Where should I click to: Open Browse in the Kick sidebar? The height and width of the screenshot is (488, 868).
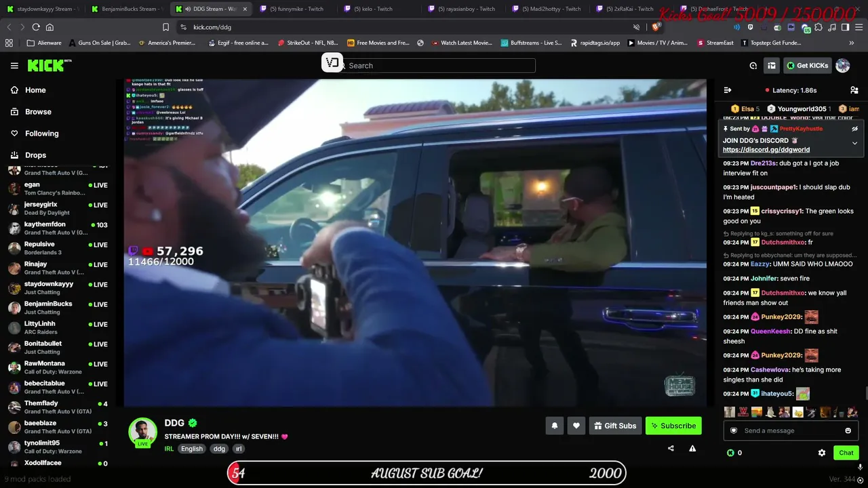tap(38, 112)
